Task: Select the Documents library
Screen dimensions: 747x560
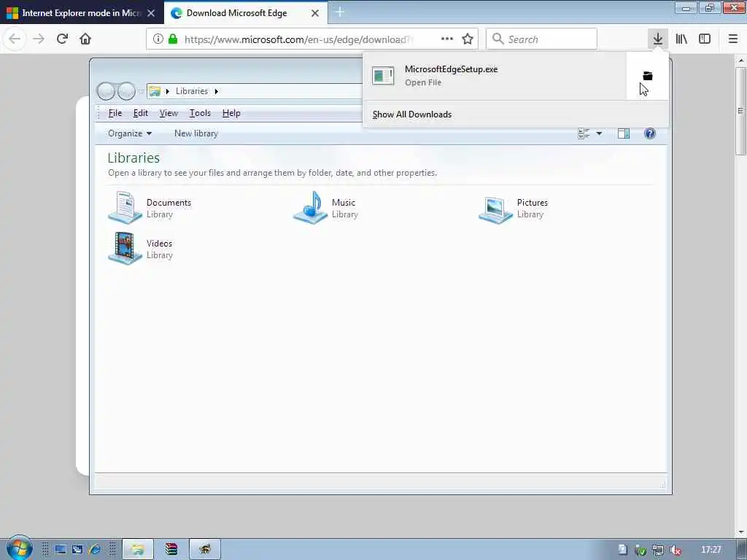Action: click(x=150, y=208)
